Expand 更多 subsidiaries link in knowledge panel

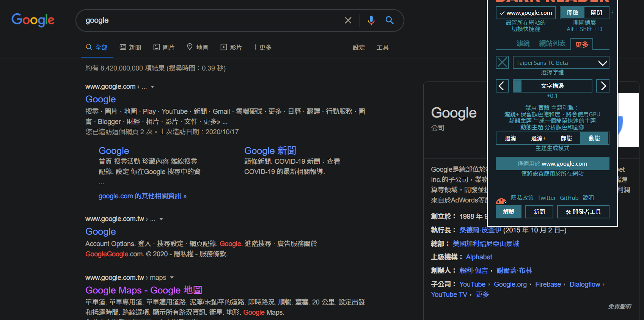(482, 295)
